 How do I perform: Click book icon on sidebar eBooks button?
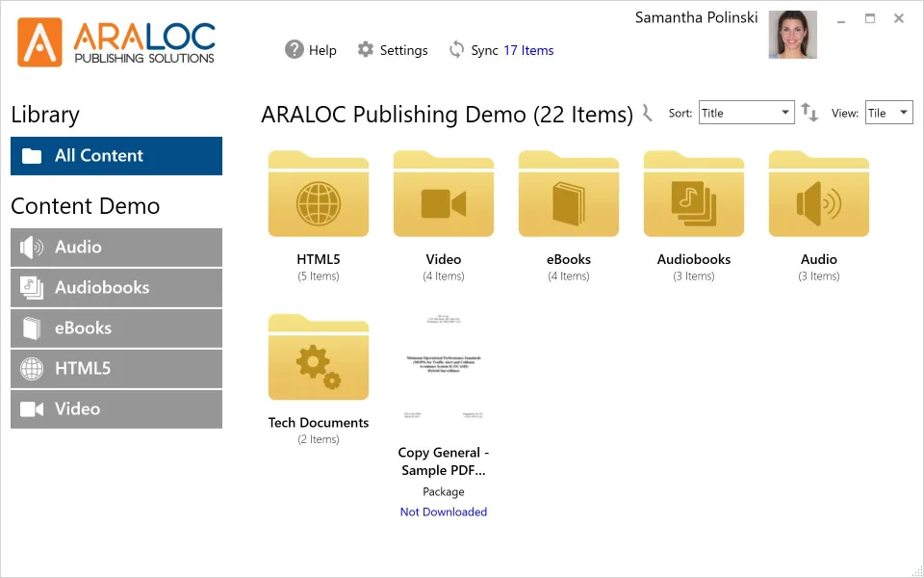31,328
